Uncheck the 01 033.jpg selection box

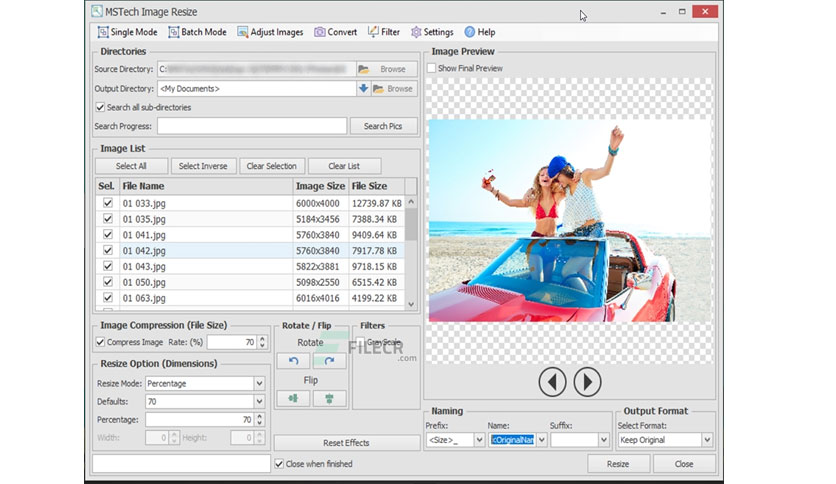(x=108, y=203)
